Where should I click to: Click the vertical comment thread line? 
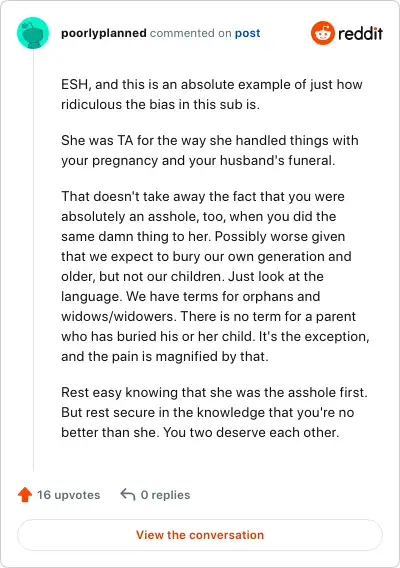(33, 261)
